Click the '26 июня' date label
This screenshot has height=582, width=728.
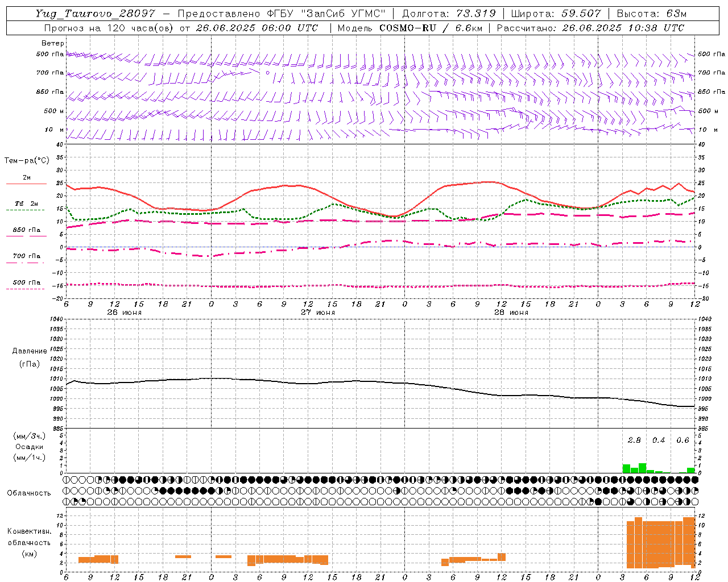(x=125, y=313)
